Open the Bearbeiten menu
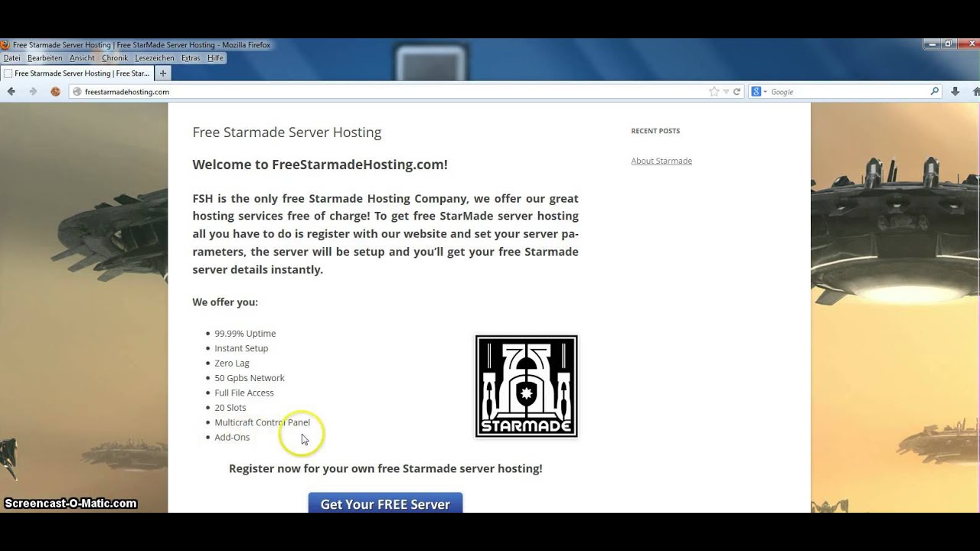 45,58
